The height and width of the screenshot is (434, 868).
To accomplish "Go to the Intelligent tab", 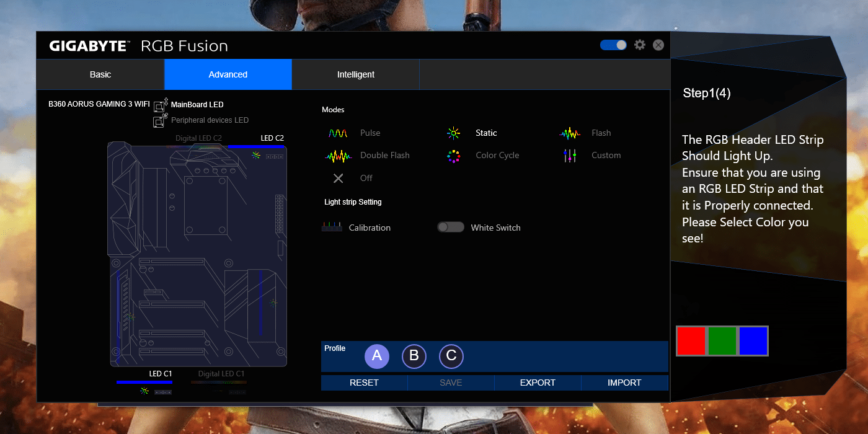I will (356, 74).
